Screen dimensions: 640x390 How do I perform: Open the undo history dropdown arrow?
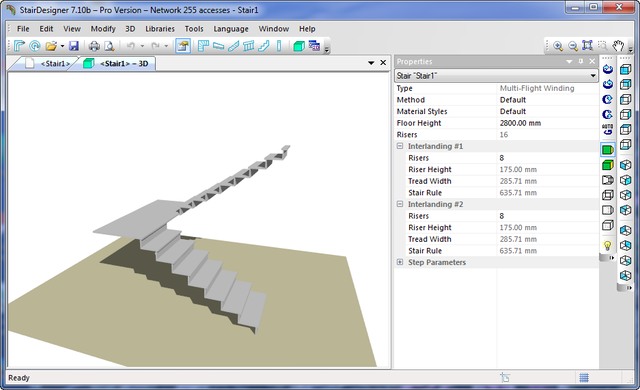click(142, 46)
